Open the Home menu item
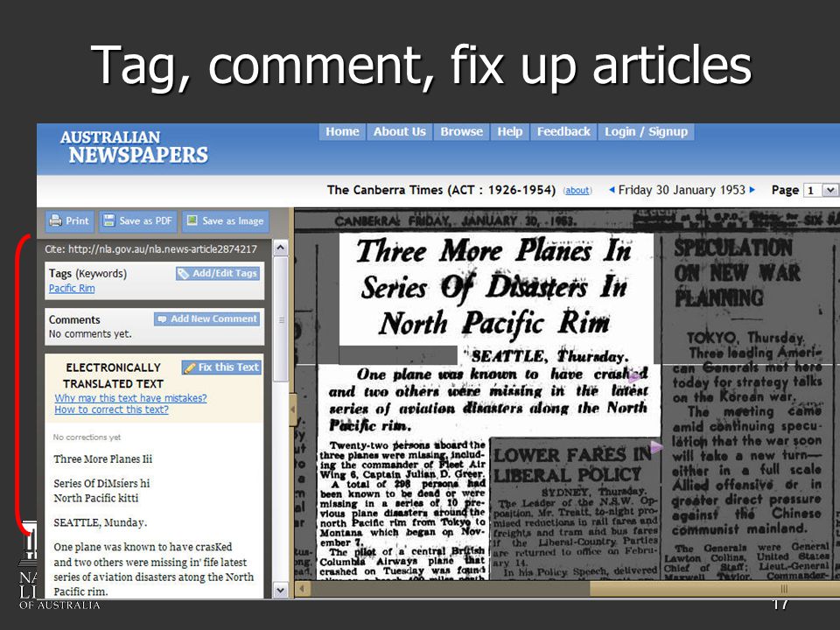The height and width of the screenshot is (630, 840). [x=342, y=132]
